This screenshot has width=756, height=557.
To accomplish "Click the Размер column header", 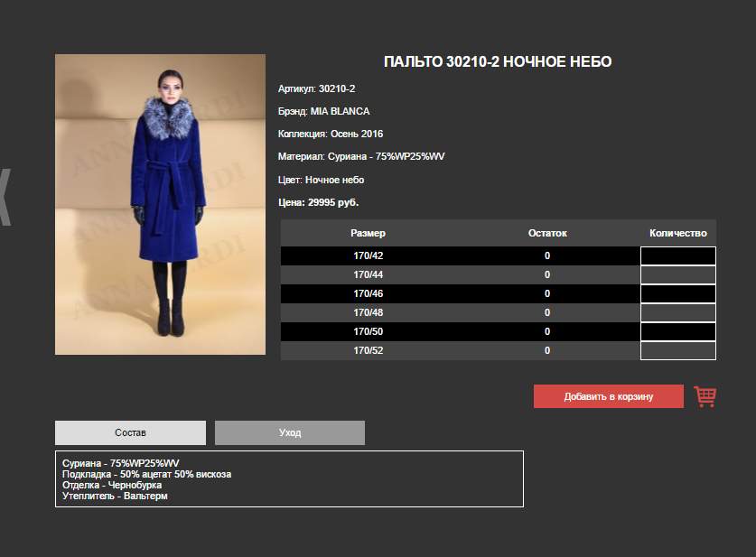I will coord(368,233).
